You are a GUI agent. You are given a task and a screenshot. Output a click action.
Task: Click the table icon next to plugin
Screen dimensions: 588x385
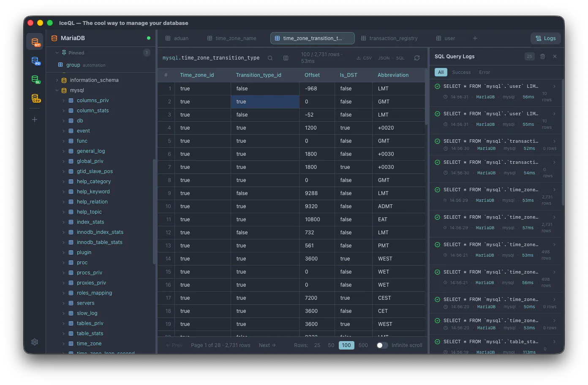[71, 252]
